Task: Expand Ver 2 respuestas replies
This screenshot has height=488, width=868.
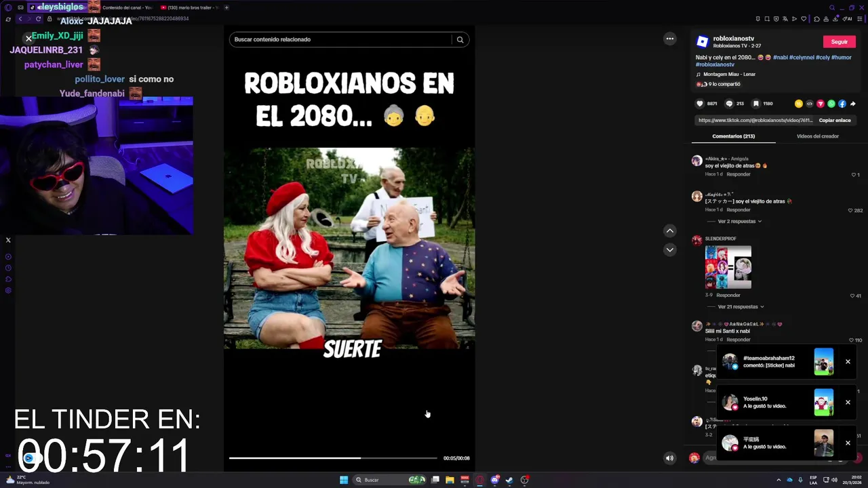Action: click(x=740, y=222)
